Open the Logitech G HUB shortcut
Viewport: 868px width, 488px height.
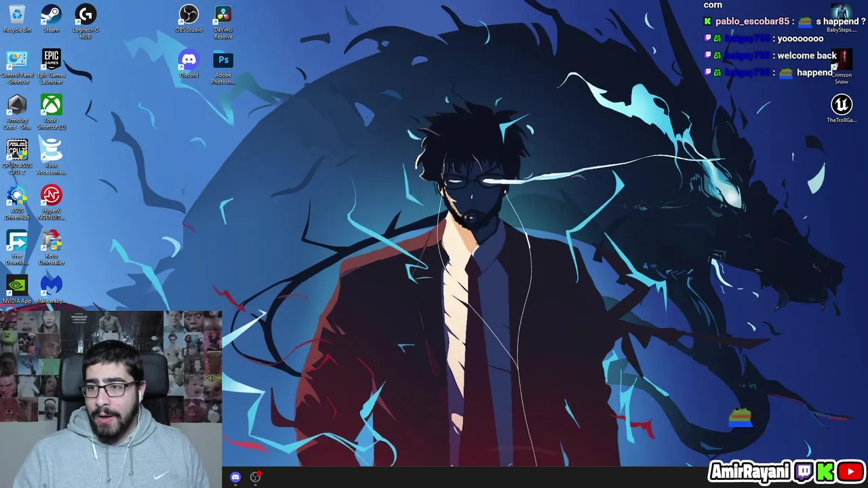click(85, 22)
